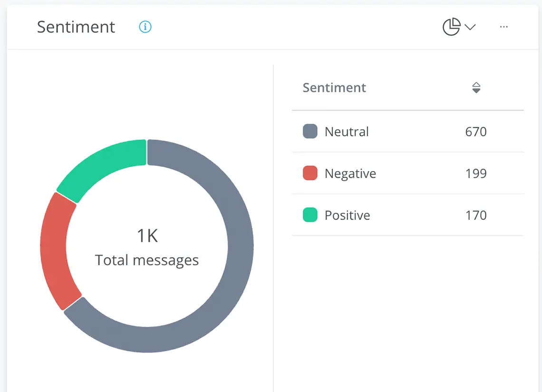Select the Negative row label
Screen dimensions: 542x392
pos(350,173)
